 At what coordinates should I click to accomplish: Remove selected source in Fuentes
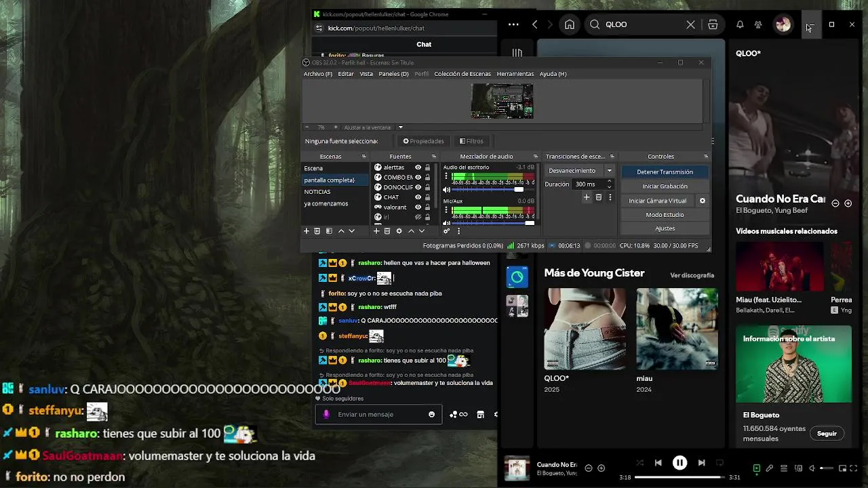(387, 231)
